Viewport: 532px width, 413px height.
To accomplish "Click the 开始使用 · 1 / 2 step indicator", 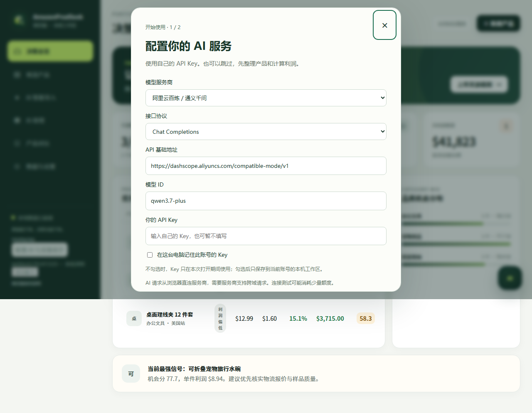I will [163, 27].
